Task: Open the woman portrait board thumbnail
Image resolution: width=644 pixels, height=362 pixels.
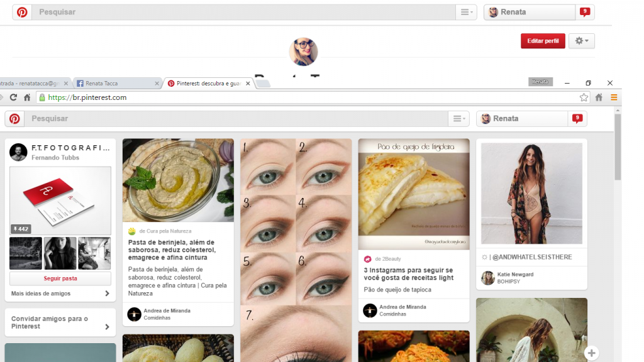Action: [x=60, y=253]
